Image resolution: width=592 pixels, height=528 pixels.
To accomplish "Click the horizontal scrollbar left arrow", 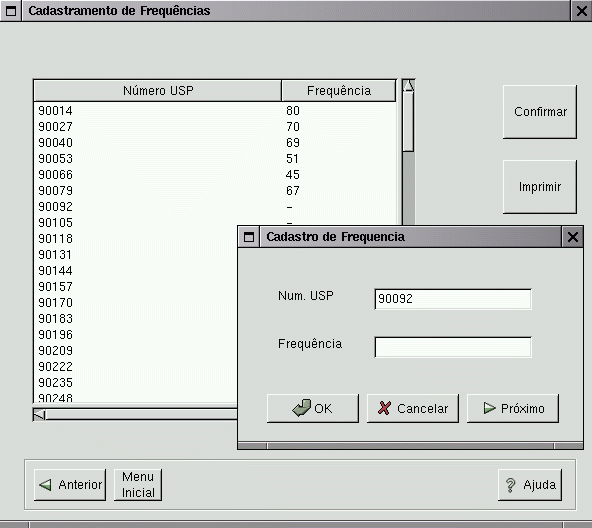I will coord(39,414).
